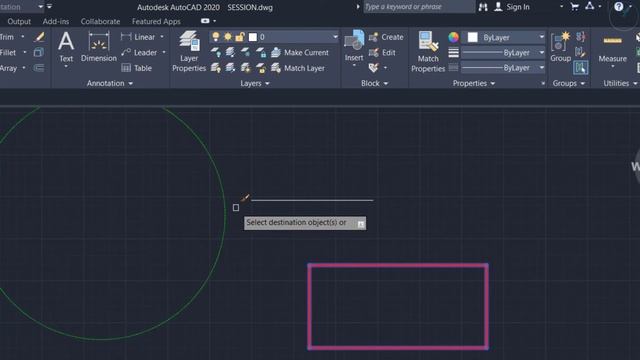Select the Linear dimension tool
Viewport: 640px width, 360px height.
[138, 37]
